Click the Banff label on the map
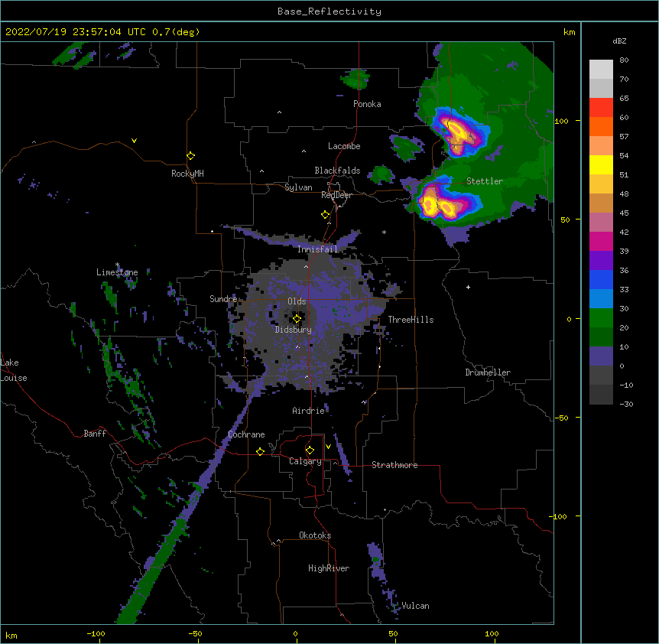 95,434
